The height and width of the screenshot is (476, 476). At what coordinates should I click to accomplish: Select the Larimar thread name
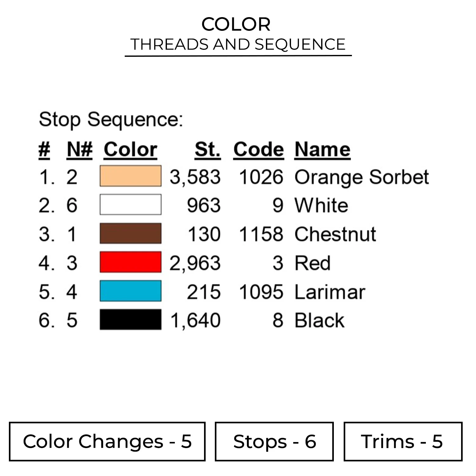click(330, 292)
